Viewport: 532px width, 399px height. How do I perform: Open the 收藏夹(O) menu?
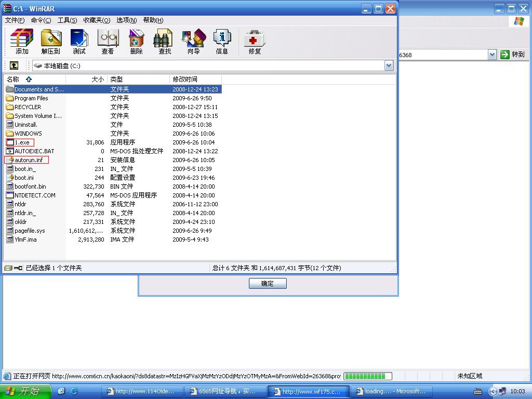97,20
